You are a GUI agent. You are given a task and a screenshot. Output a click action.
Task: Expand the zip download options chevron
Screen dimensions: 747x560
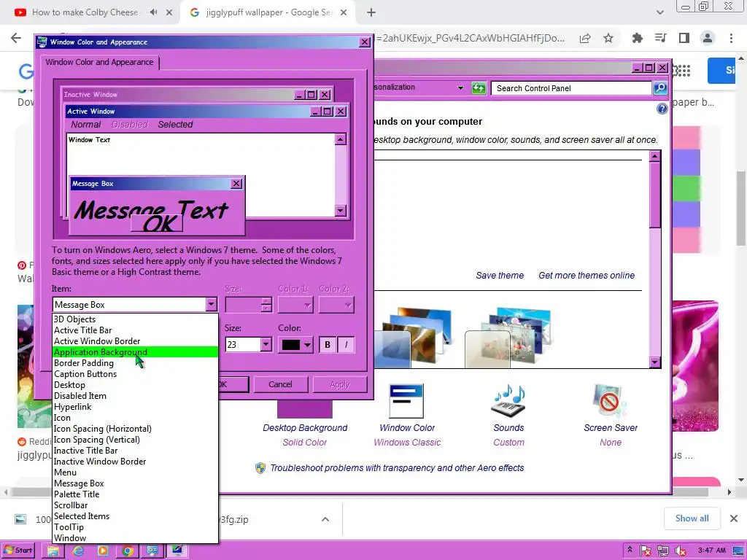pyautogui.click(x=325, y=519)
